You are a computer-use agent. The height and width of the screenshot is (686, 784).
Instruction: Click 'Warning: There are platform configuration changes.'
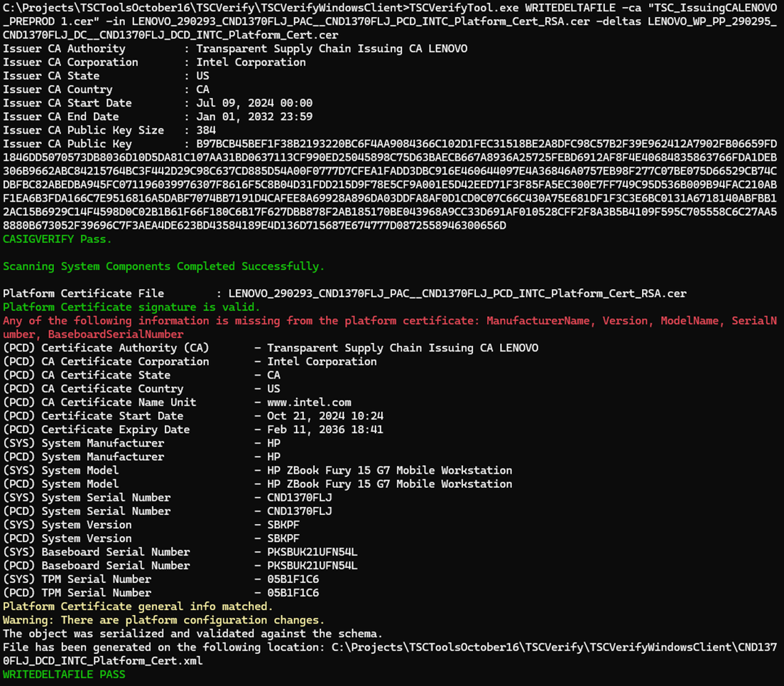pyautogui.click(x=163, y=619)
